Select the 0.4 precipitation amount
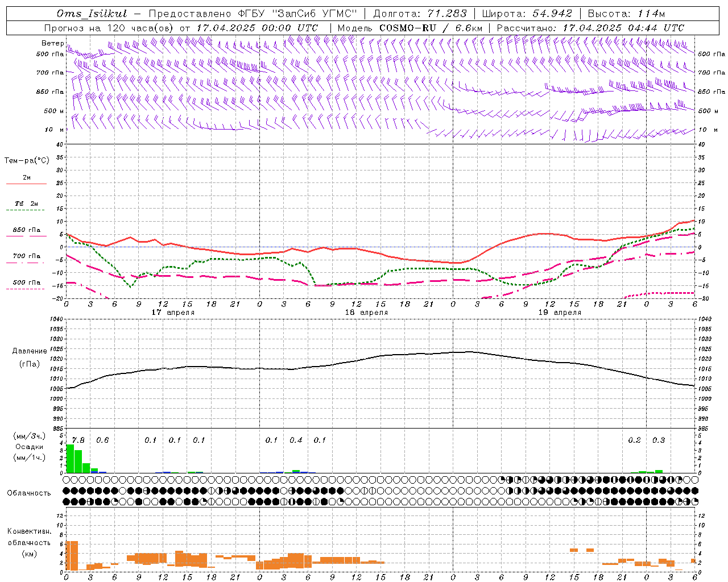 tap(296, 440)
